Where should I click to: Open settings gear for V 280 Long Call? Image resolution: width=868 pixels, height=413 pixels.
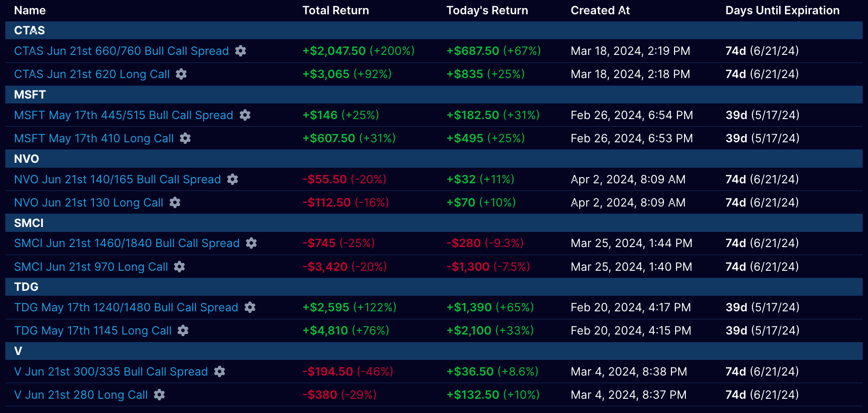159,395
